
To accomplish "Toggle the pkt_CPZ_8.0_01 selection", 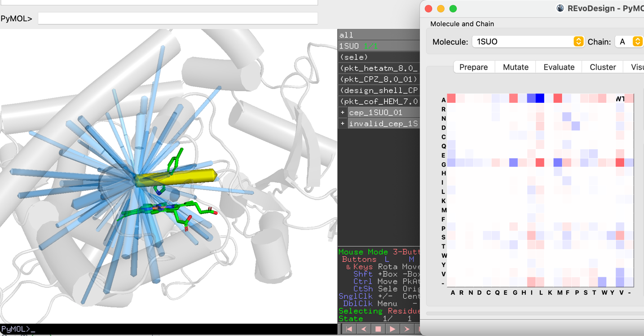I will pos(379,79).
